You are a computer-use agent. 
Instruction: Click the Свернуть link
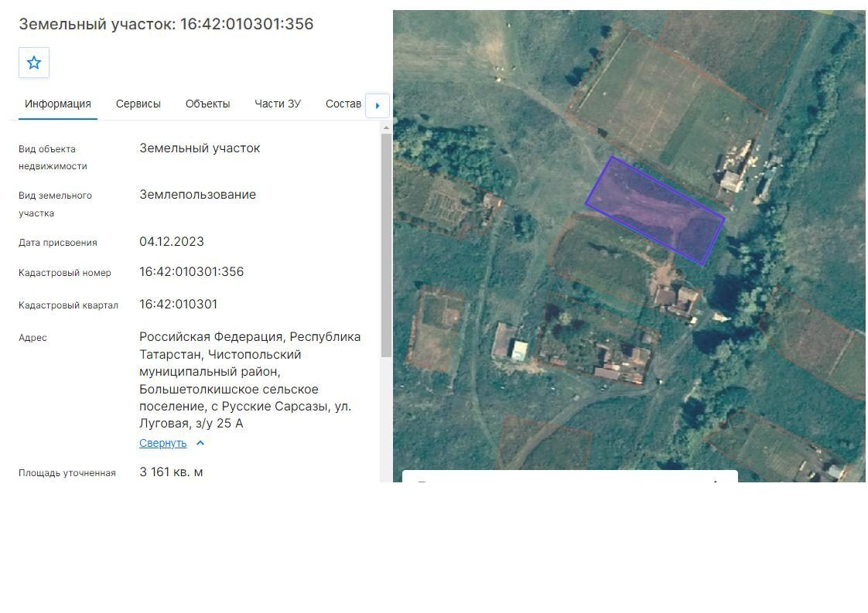(x=162, y=443)
